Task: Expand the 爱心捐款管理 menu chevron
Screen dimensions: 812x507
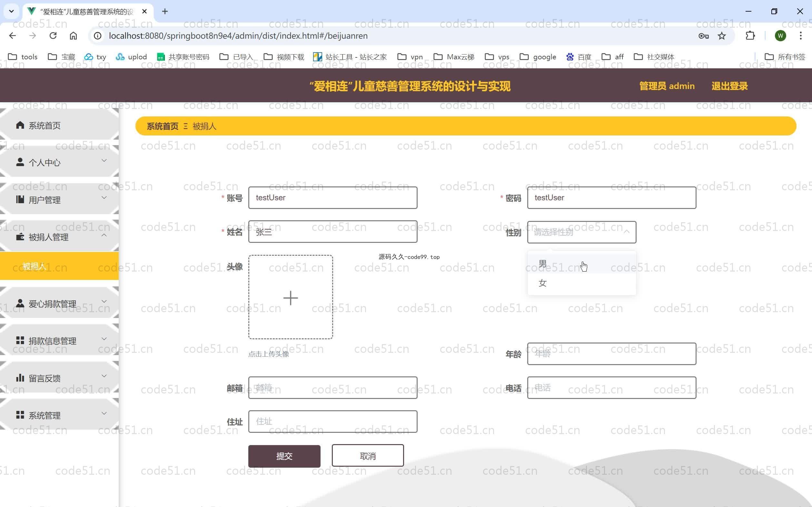Action: click(x=104, y=302)
